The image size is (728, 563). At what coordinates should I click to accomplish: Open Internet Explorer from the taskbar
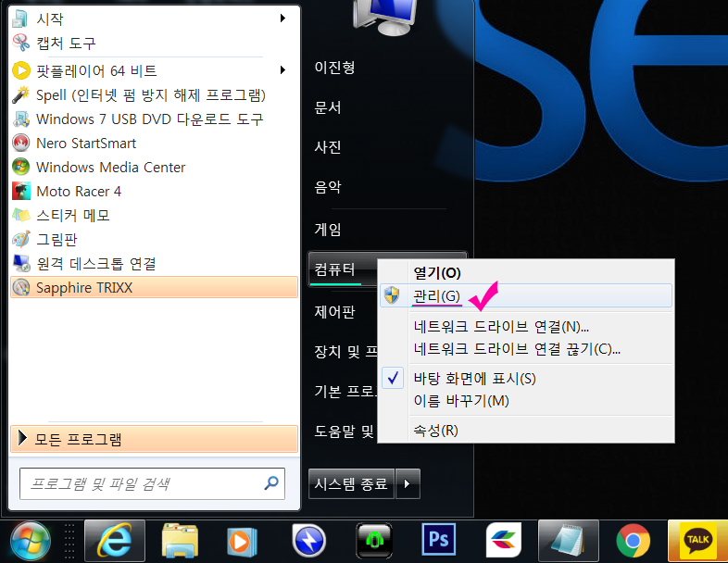(x=115, y=541)
